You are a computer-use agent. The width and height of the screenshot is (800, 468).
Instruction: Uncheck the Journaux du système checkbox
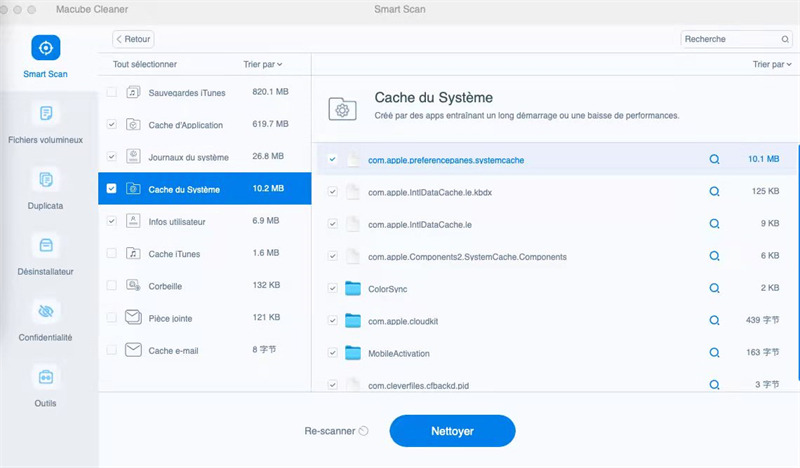coord(111,157)
